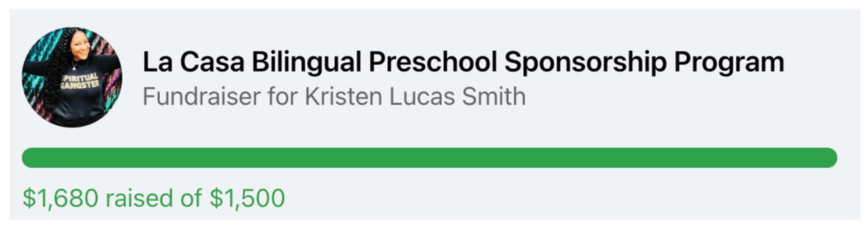Click the green fundraiser progress bar
868x227 pixels.
tap(429, 158)
